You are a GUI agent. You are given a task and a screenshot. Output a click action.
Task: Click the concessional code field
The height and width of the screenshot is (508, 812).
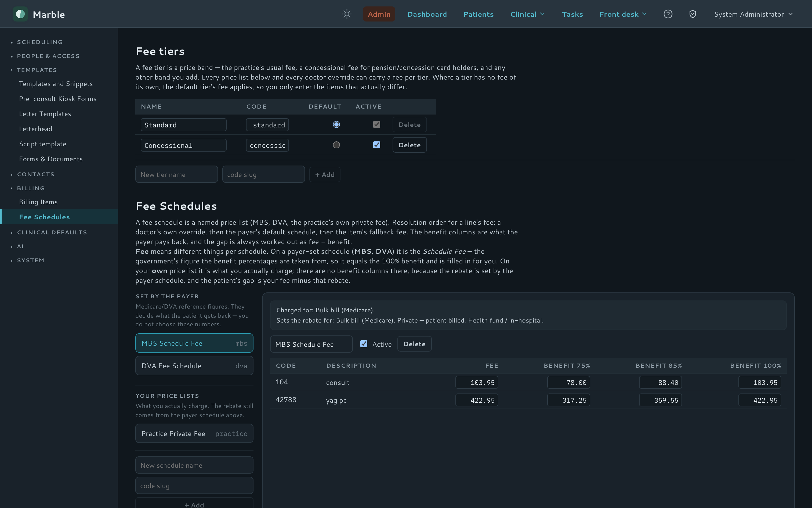tap(267, 145)
